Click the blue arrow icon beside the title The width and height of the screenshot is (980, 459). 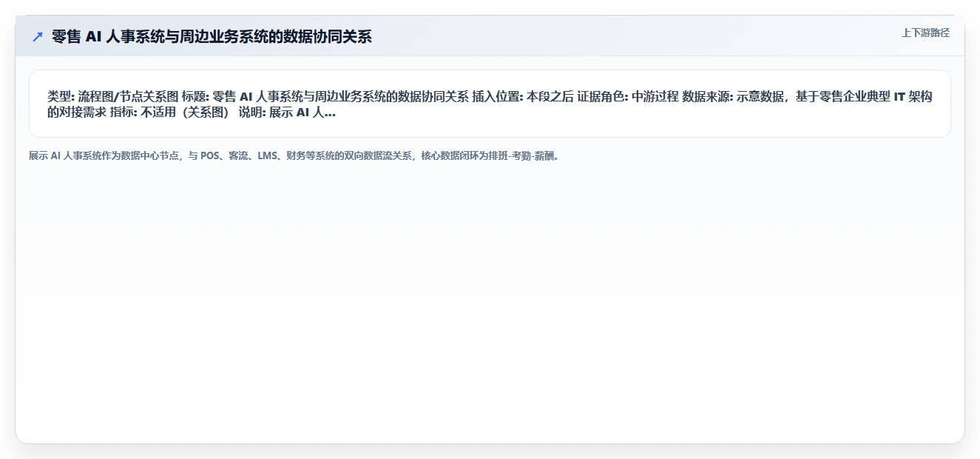[38, 36]
